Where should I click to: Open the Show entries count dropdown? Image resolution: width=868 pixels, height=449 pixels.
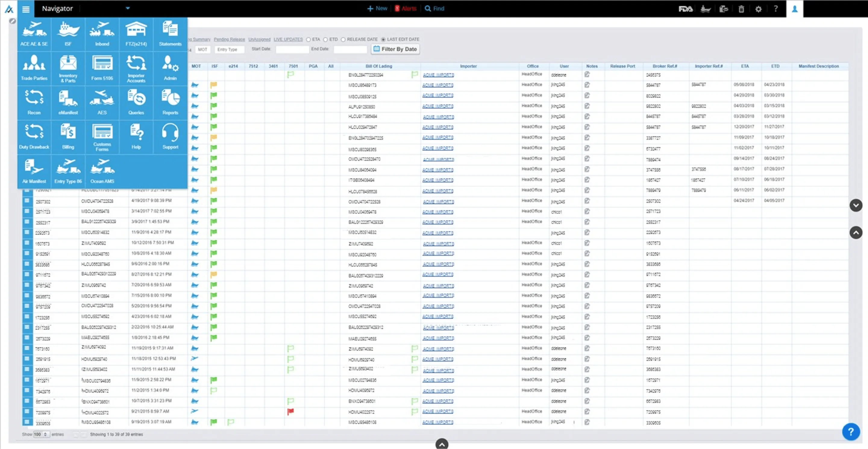(42, 434)
